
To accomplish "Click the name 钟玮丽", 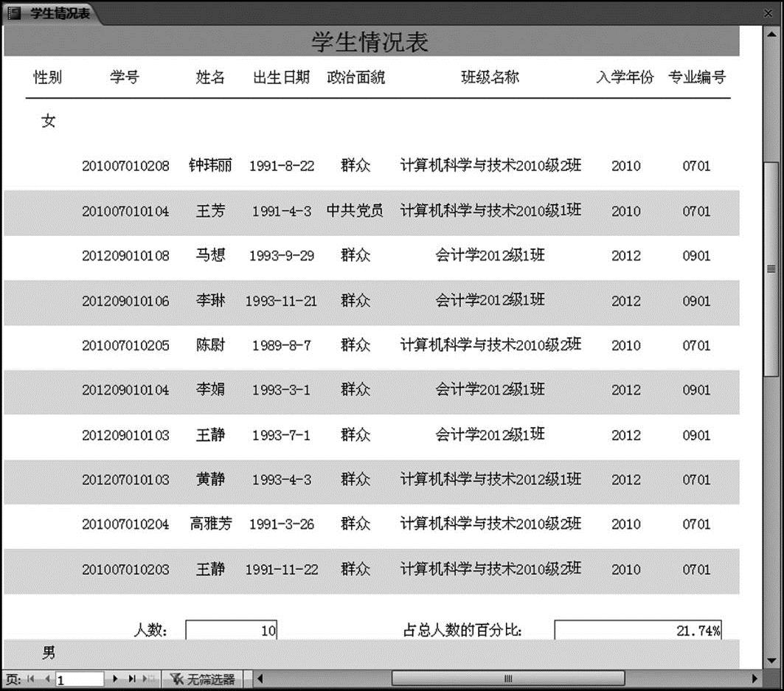I will click(210, 165).
